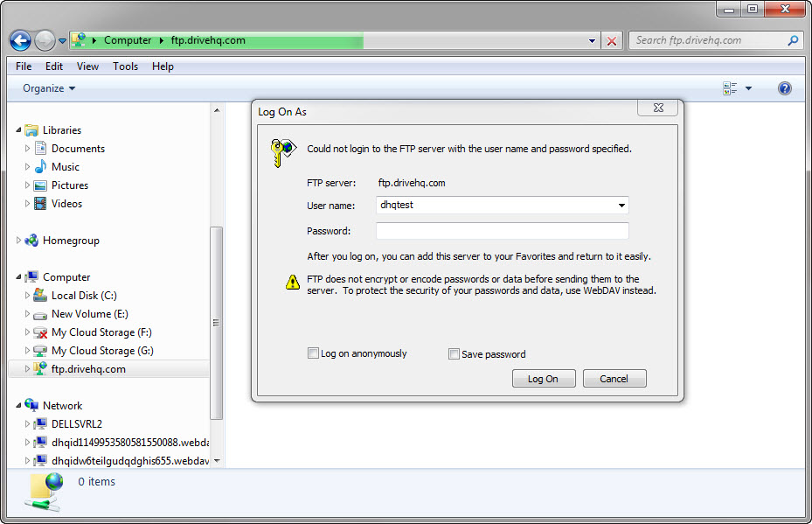Enable Log on anonymously checkbox

313,354
